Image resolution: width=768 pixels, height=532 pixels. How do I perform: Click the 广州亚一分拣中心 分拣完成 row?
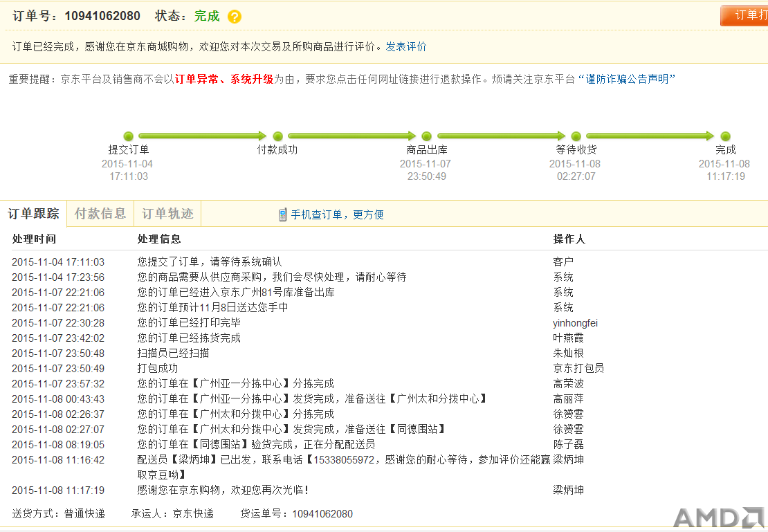click(236, 383)
